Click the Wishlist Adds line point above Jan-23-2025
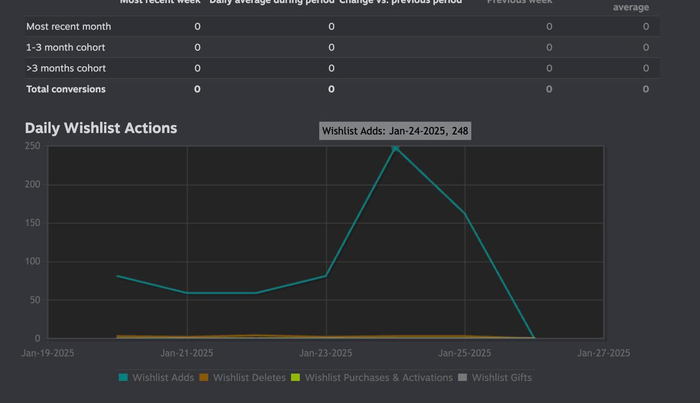Viewport: 700px width, 403px height. [327, 276]
